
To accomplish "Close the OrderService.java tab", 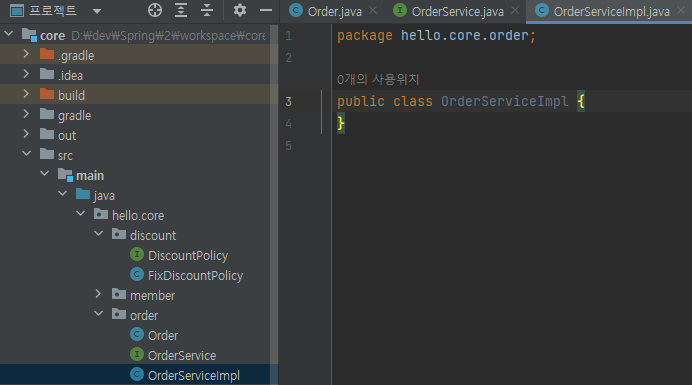I will 515,10.
